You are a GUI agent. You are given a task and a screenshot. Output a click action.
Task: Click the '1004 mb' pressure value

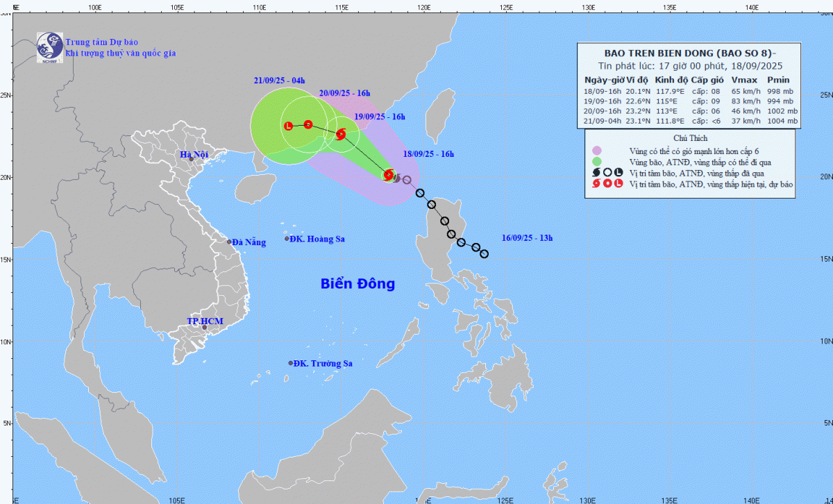click(782, 121)
